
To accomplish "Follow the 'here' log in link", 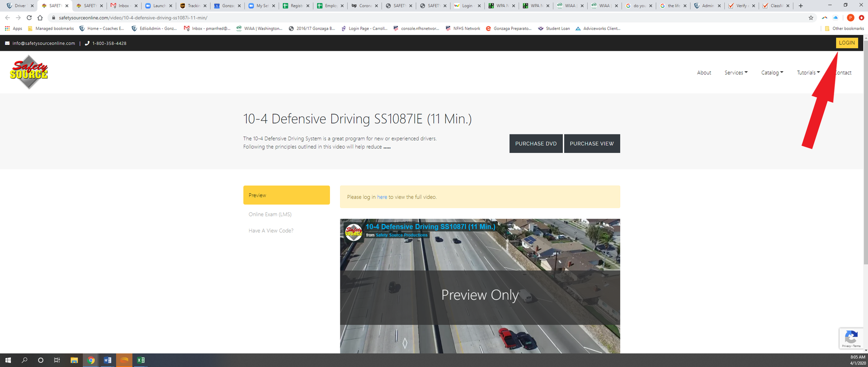I will [x=382, y=197].
